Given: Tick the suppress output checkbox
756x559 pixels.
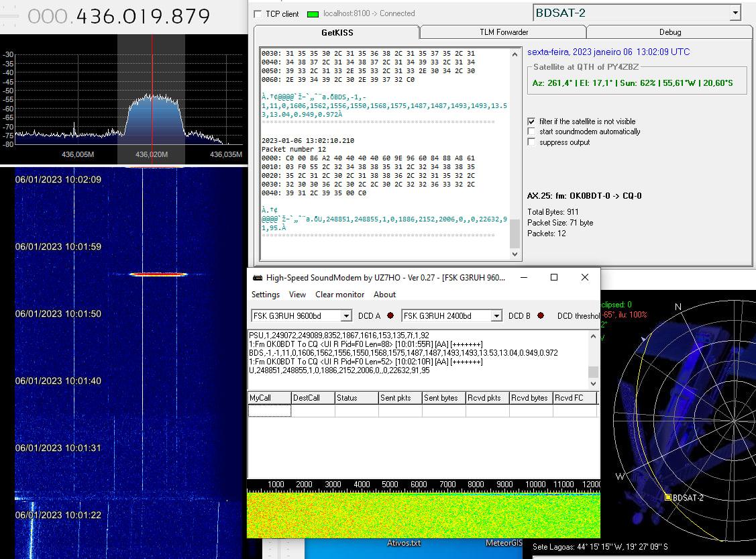Looking at the screenshot, I should click(x=532, y=142).
